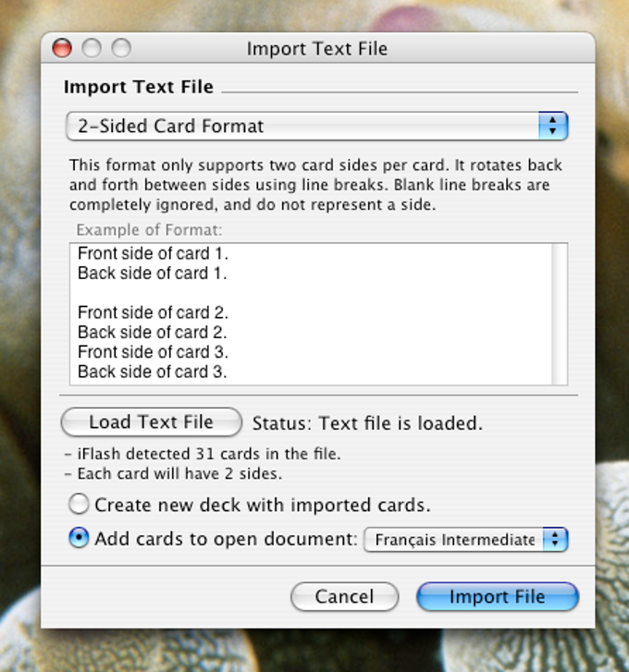Screen dimensions: 629x672
Task: Click the blue stepper arrows of the format popup
Action: [553, 126]
